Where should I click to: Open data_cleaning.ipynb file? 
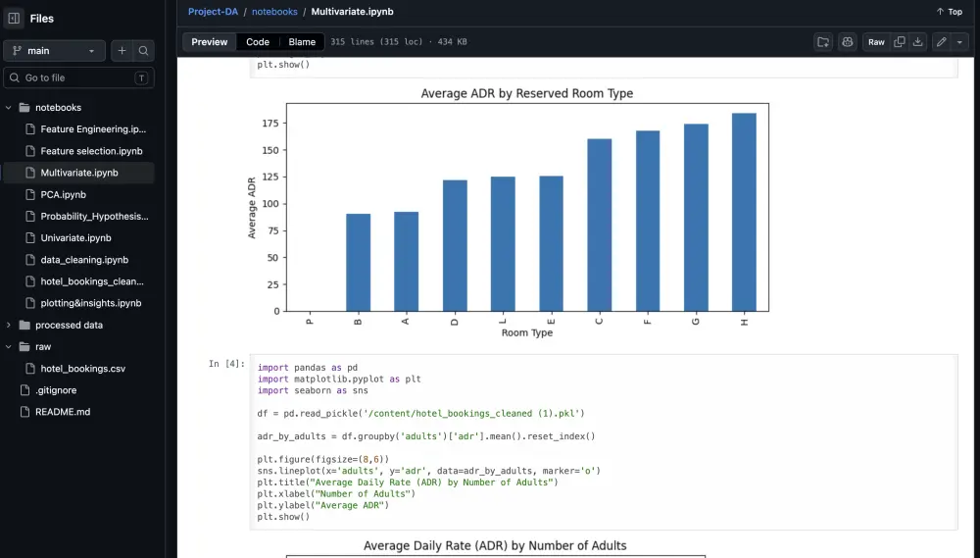point(85,260)
